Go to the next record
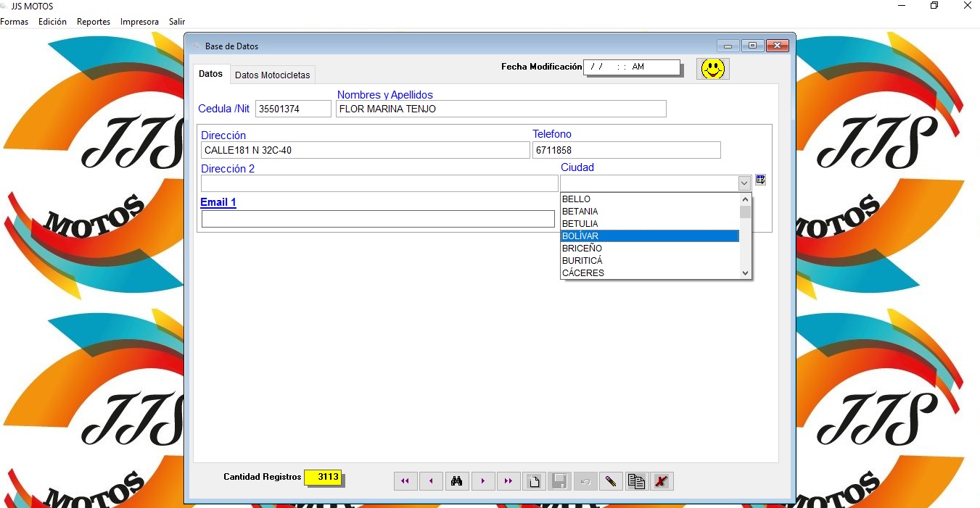The image size is (980, 508). pos(483,481)
